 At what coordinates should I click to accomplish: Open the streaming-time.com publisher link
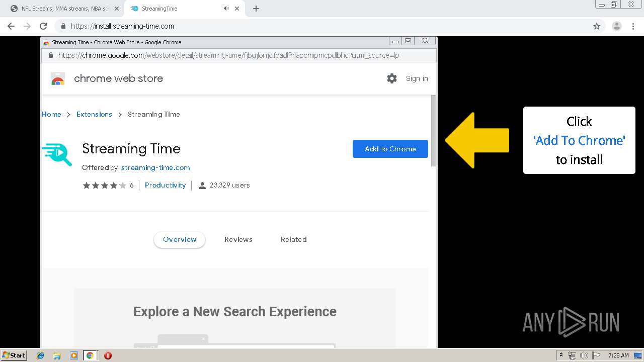tap(155, 167)
